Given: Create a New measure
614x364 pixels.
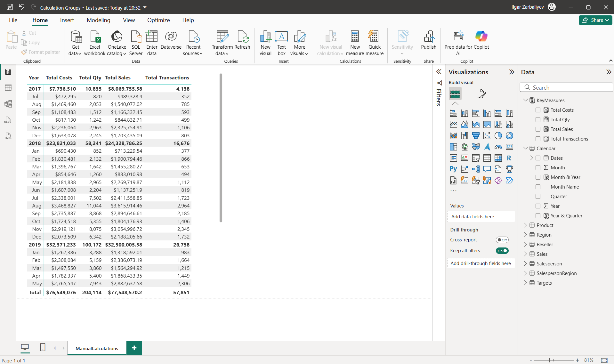Looking at the screenshot, I should click(355, 43).
